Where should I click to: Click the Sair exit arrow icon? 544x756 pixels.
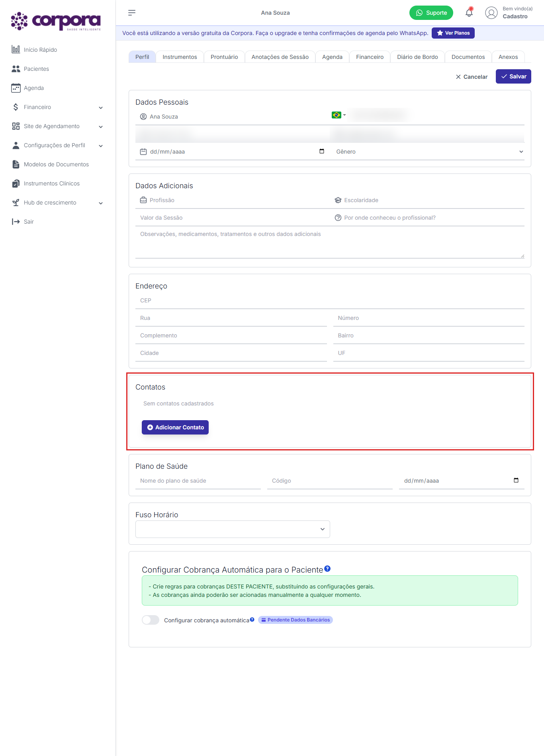click(x=16, y=222)
